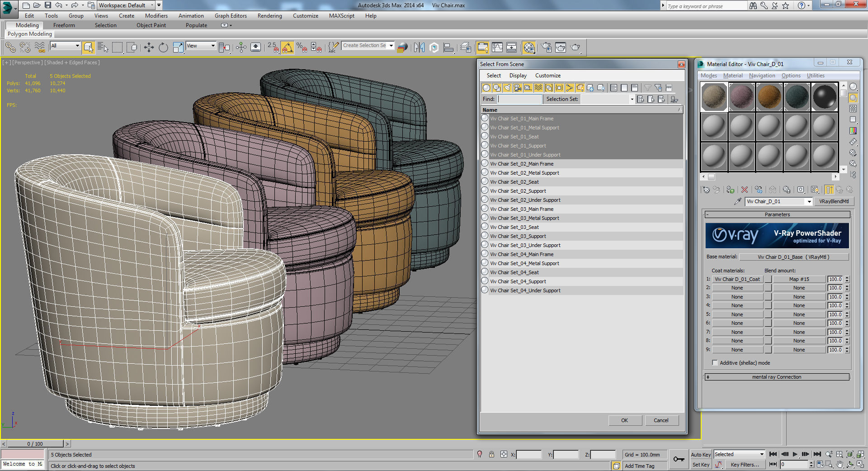Screen dimensions: 868x471
Task: Collapse the Parameters rollout
Action: tap(777, 214)
